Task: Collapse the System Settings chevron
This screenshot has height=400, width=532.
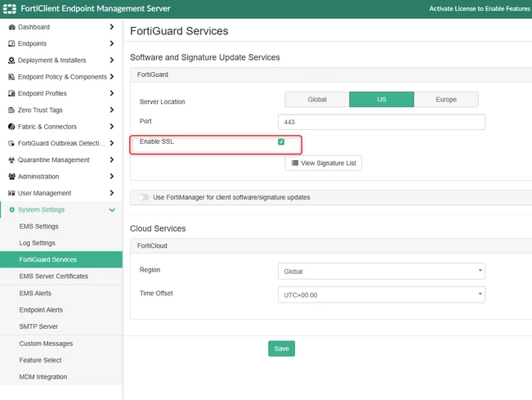Action: tap(112, 210)
